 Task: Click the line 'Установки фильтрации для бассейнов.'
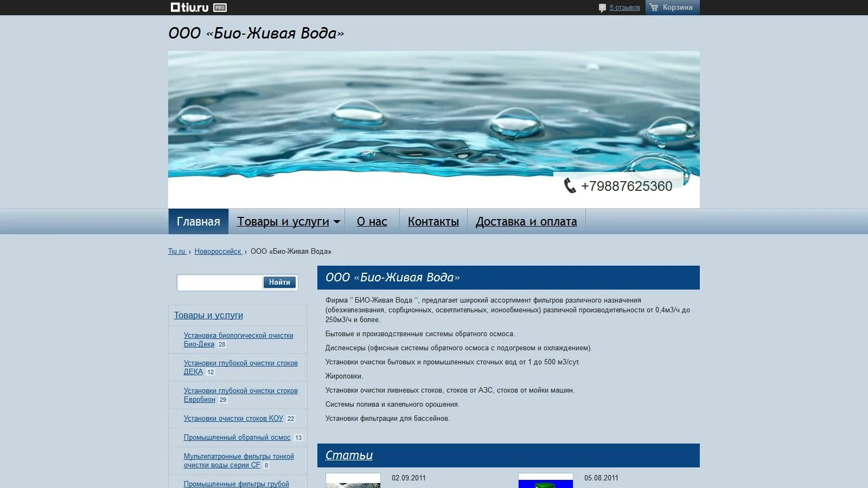(388, 419)
